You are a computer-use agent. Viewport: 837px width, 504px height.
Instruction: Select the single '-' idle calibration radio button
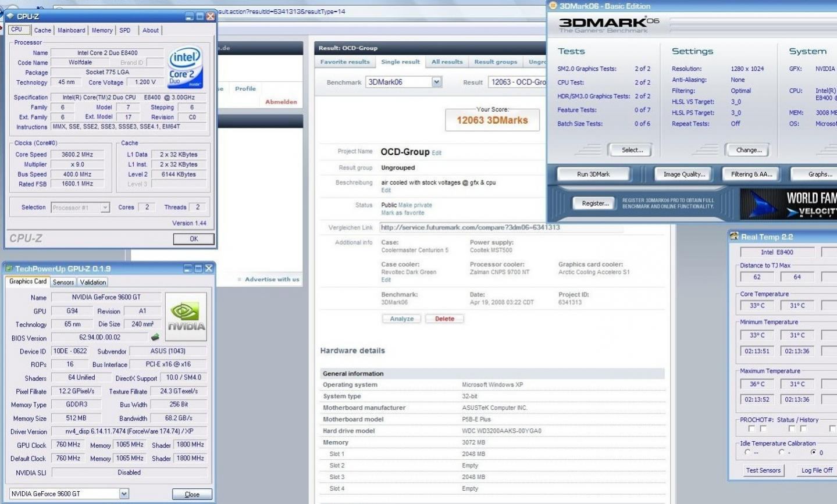tap(781, 452)
